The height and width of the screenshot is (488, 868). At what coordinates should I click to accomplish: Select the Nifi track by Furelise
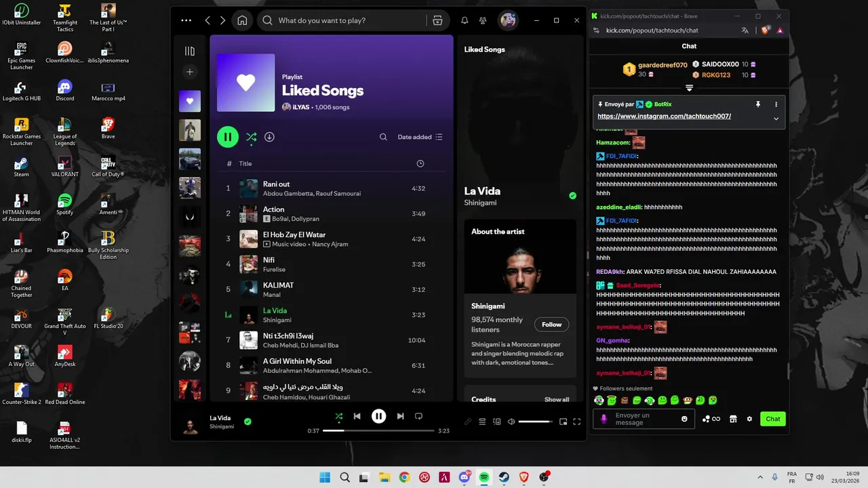pos(331,264)
